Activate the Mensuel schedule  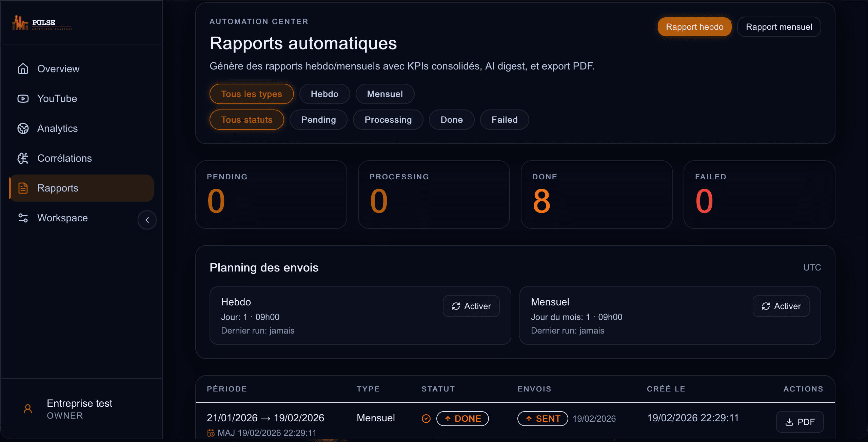coord(781,306)
